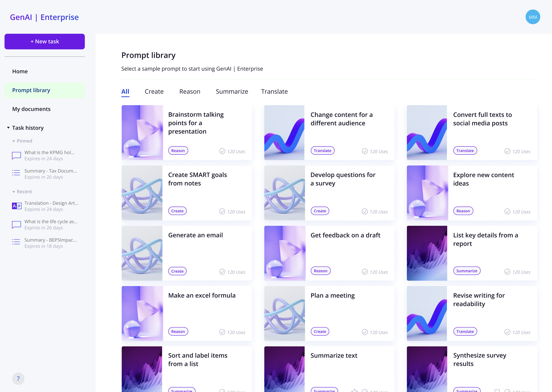This screenshot has width=552, height=392.
Task: Click the star icon on Summarize text card
Action: pos(354,390)
